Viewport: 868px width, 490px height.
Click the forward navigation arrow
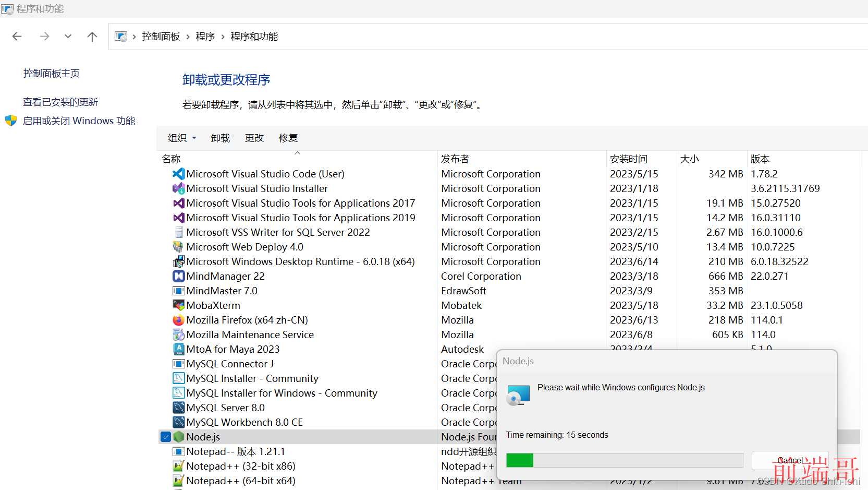coord(44,36)
